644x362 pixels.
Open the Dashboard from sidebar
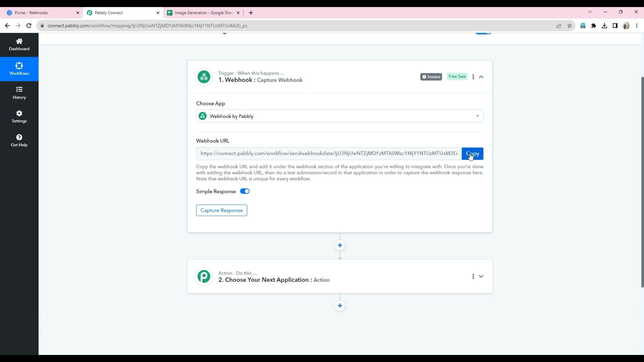(19, 45)
